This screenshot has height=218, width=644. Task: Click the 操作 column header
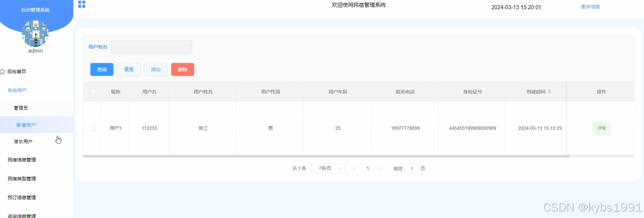(601, 92)
